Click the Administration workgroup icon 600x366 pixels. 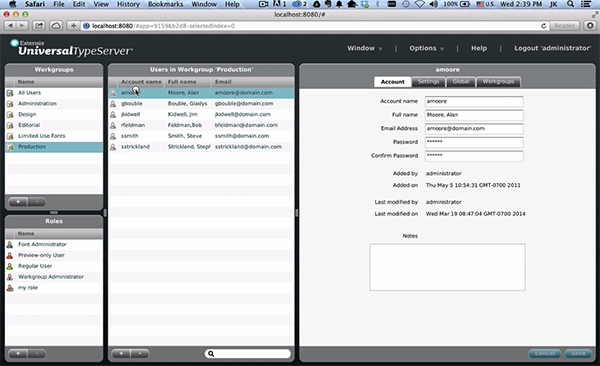[x=10, y=104]
